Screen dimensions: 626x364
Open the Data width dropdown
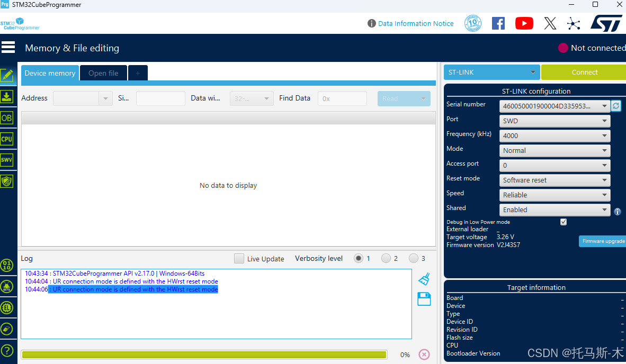[252, 98]
